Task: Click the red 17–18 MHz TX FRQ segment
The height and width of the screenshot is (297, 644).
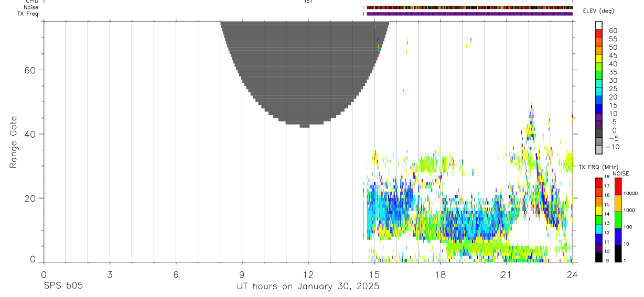Action: pos(598,182)
